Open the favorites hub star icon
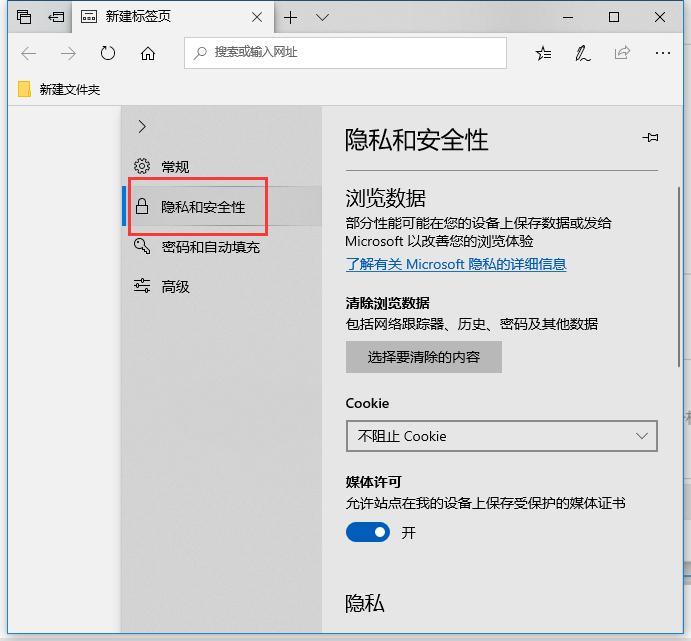The height and width of the screenshot is (641, 691). click(543, 53)
